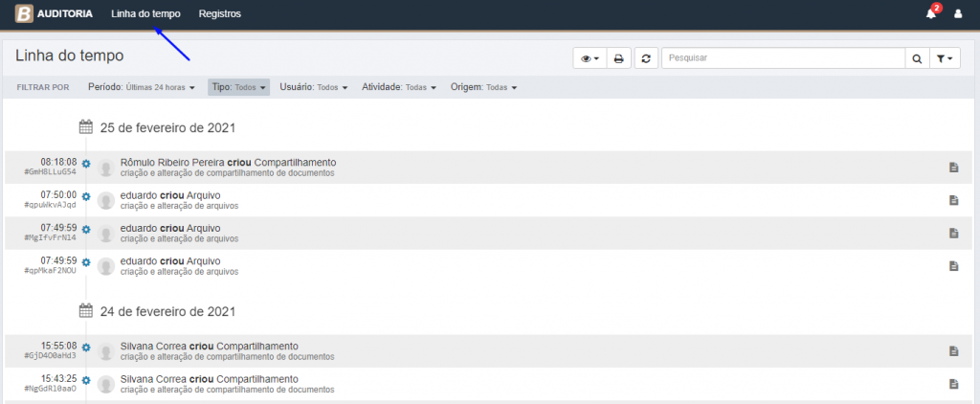Expand the Tipo filter dropdown
Screen dimensions: 980x404
tap(238, 87)
